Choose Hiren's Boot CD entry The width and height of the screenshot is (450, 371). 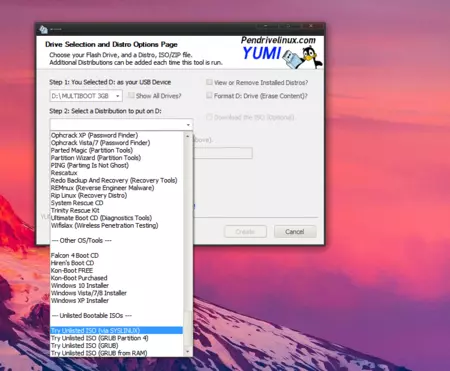pyautogui.click(x=72, y=263)
